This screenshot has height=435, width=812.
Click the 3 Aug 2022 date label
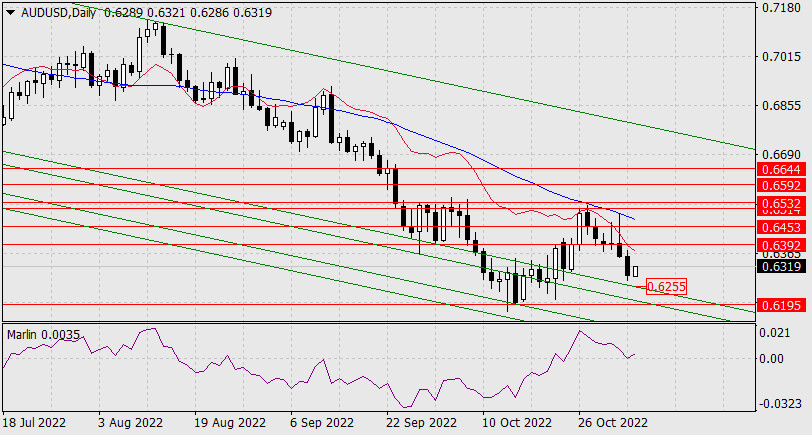tap(130, 423)
